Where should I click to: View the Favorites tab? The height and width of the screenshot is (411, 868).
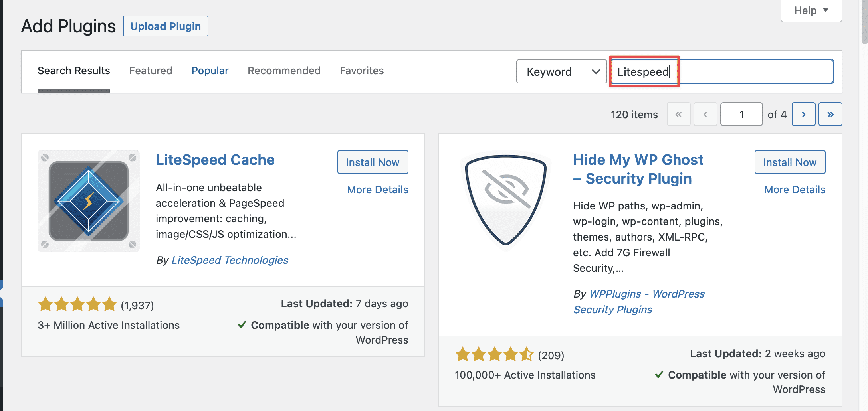(361, 71)
